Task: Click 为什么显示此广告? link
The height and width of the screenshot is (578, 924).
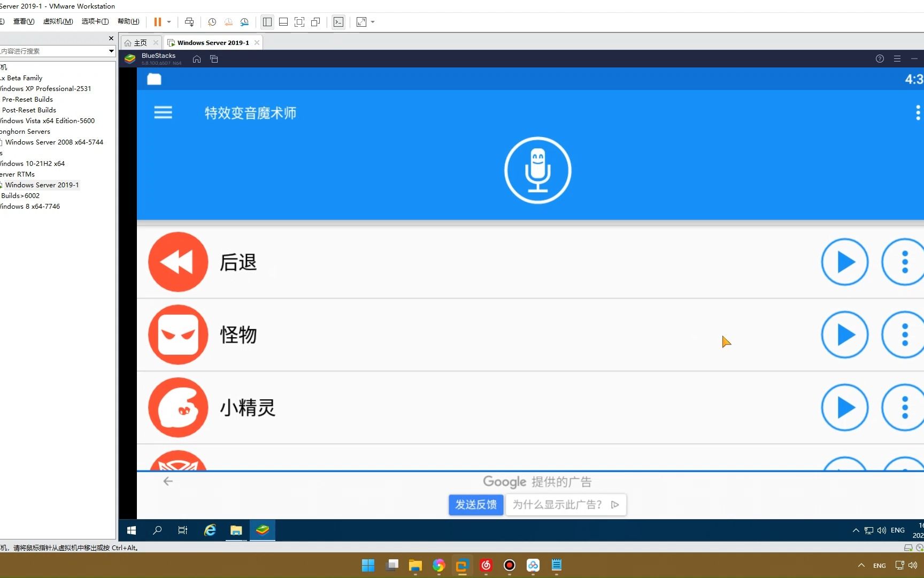Action: [566, 505]
